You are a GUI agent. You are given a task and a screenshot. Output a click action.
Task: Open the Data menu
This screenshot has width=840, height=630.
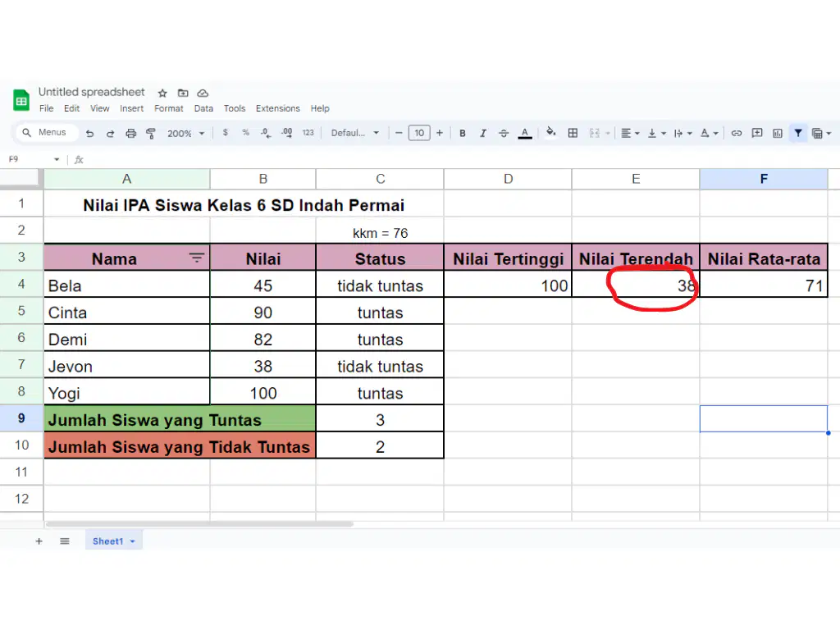tap(203, 108)
